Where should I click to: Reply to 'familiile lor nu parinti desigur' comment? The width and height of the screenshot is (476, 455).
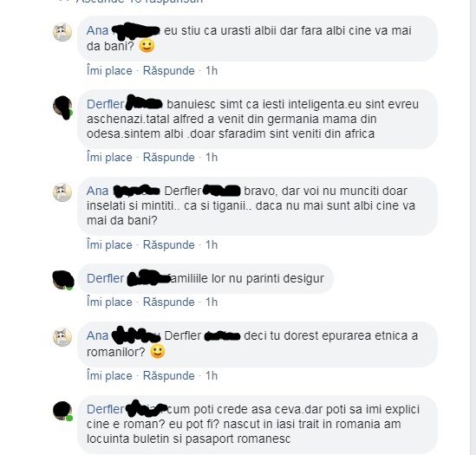(x=169, y=302)
